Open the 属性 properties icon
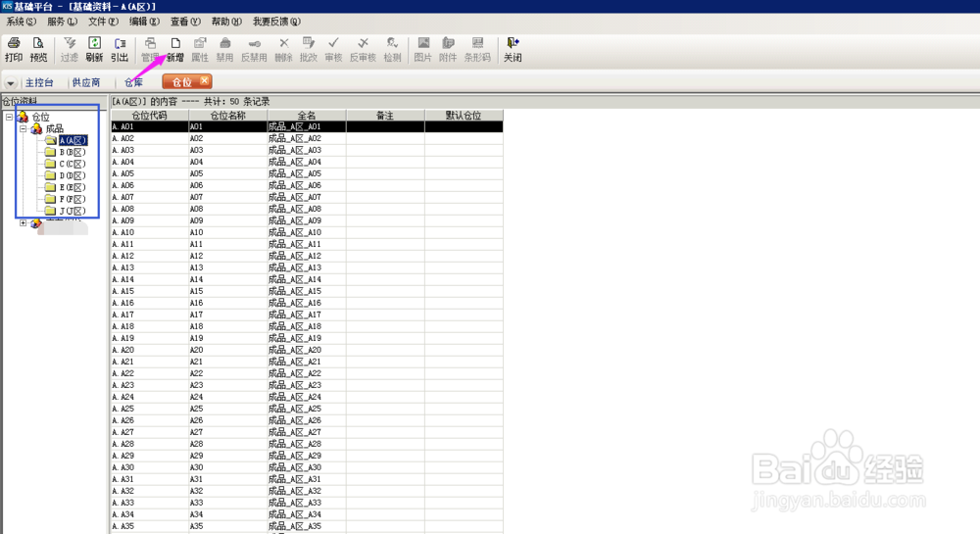The image size is (980, 534). click(x=200, y=49)
